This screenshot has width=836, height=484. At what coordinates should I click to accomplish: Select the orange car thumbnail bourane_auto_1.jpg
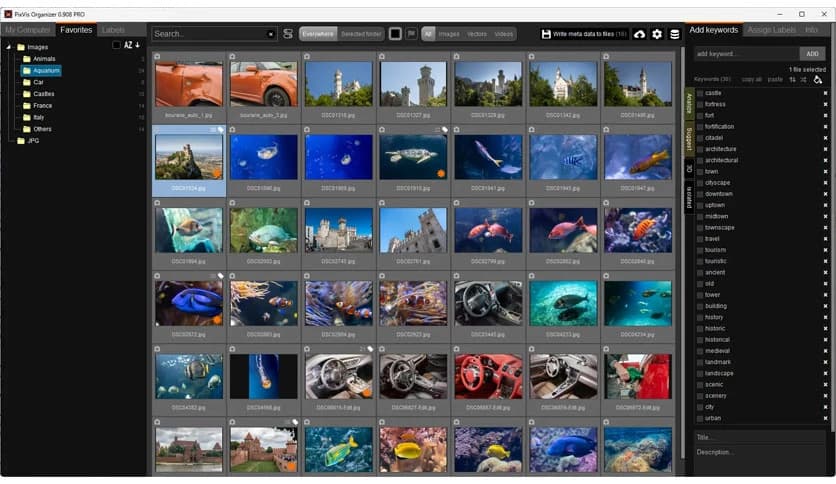coord(189,85)
